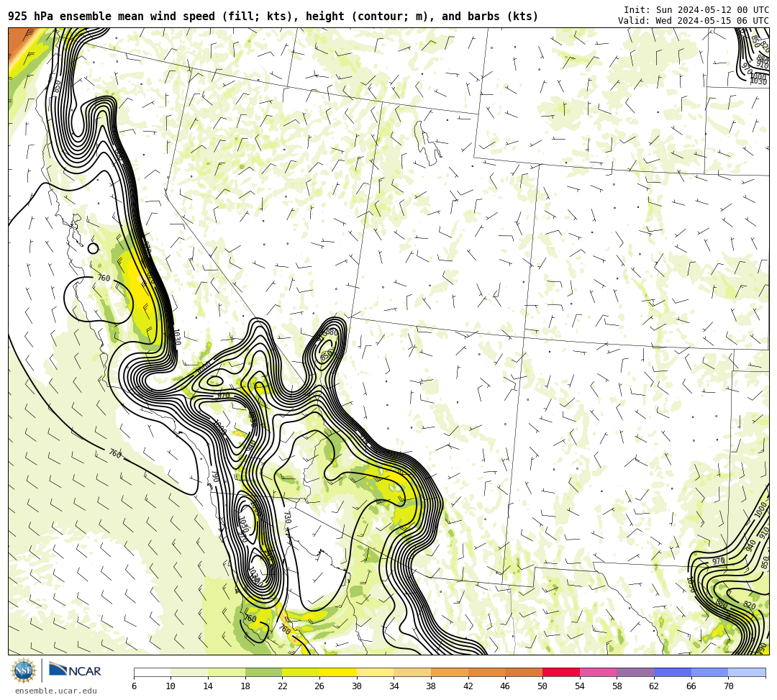Click the 'Init: Sun 2024-05-12 00 UTC' text
The width and height of the screenshot is (777, 700).
pyautogui.click(x=696, y=10)
